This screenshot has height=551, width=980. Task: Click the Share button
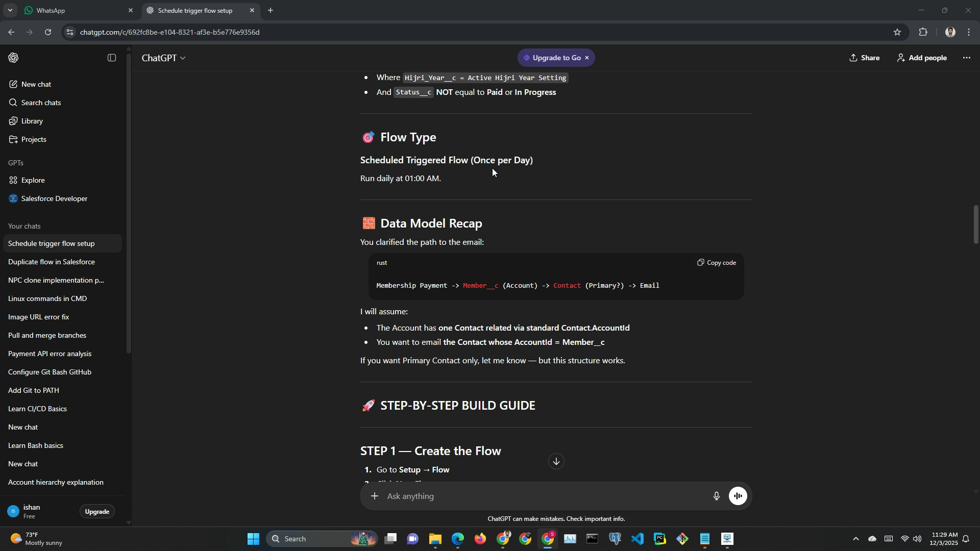864,58
